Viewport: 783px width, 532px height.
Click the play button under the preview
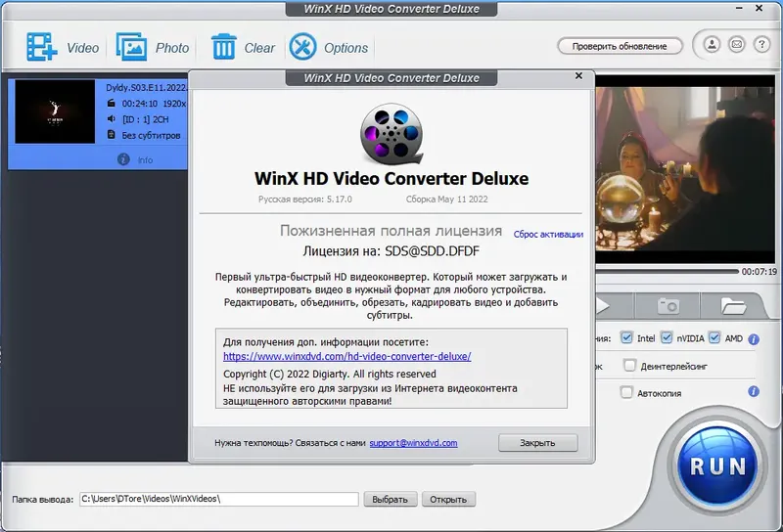[x=603, y=305]
